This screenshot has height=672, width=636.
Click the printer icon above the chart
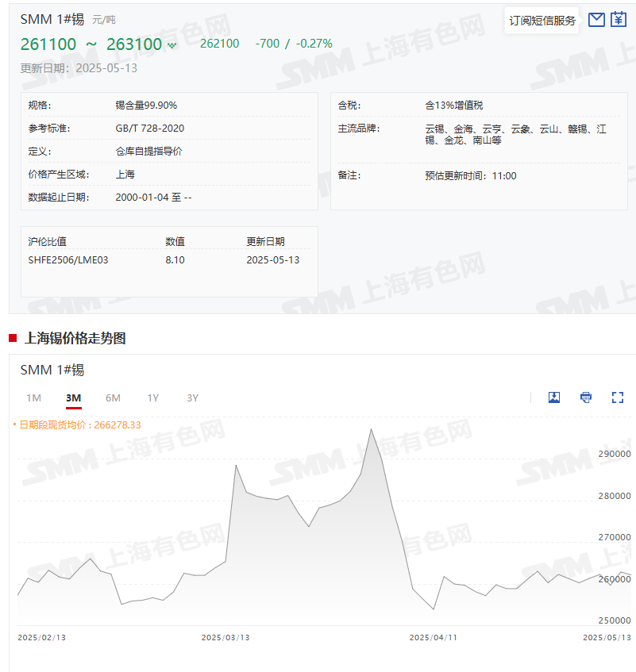coord(586,397)
